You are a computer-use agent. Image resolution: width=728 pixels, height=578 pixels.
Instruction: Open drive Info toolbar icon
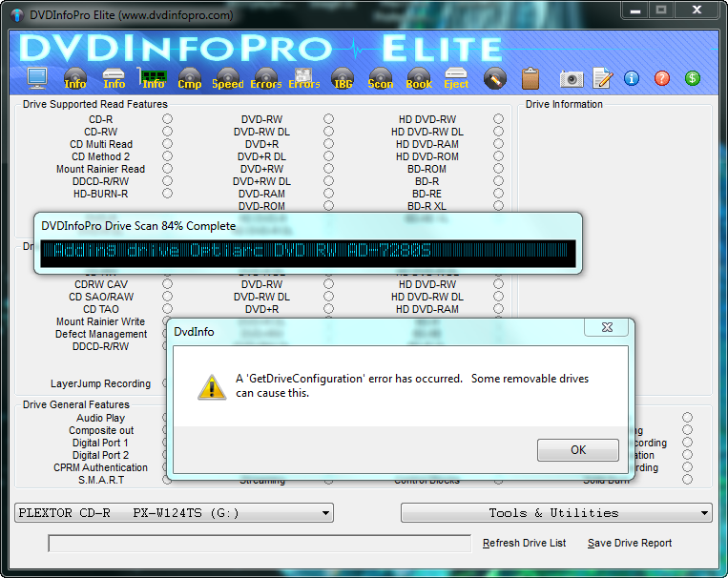114,78
